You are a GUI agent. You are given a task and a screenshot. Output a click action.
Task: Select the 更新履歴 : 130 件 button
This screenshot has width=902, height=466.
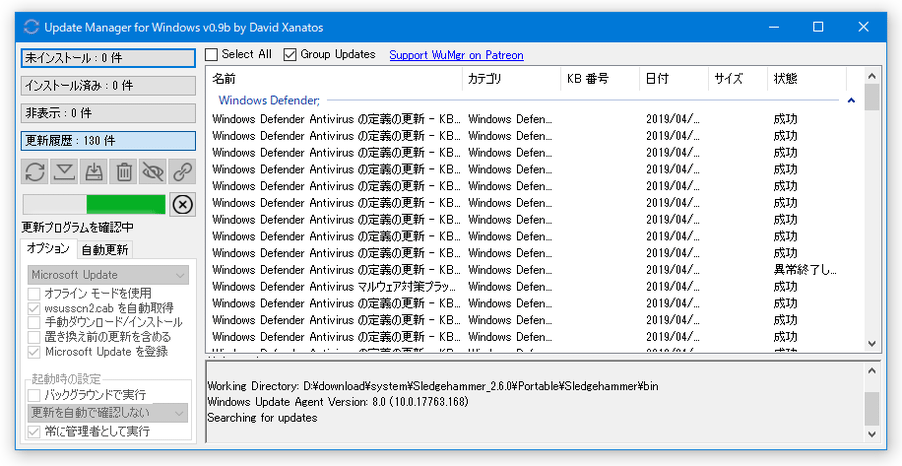tap(108, 141)
